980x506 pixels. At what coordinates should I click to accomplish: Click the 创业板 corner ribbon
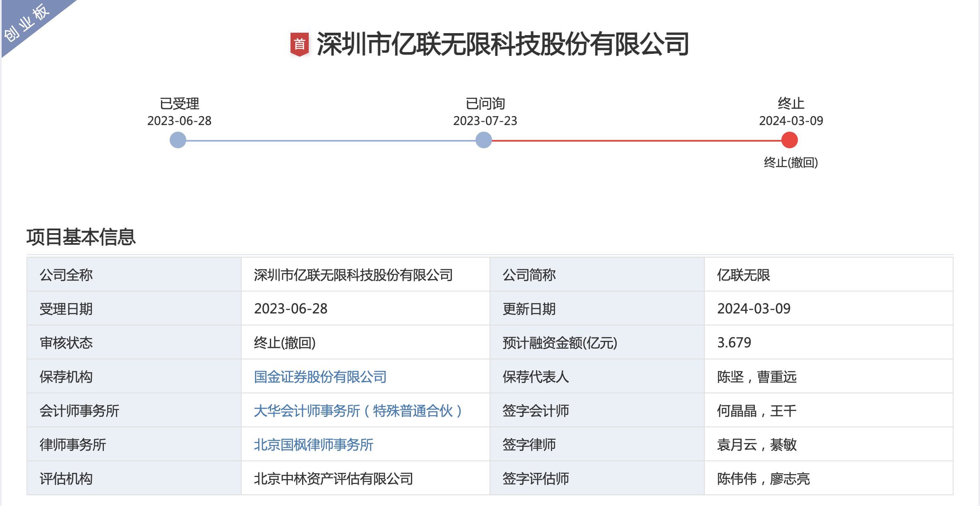point(27,23)
